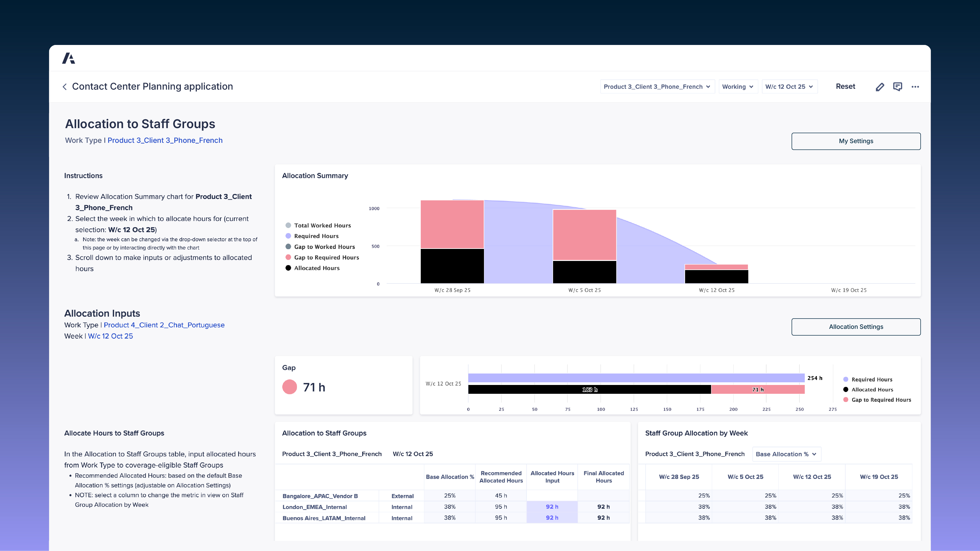Select the Base Allocation % column header
Viewport: 980px width, 551px height.
[450, 477]
